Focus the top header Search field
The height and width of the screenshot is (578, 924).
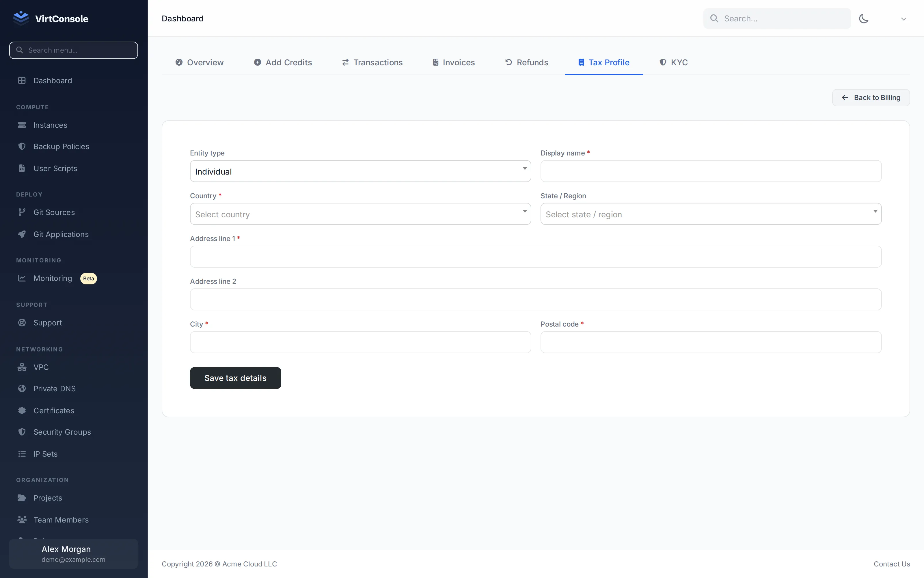[x=777, y=18]
